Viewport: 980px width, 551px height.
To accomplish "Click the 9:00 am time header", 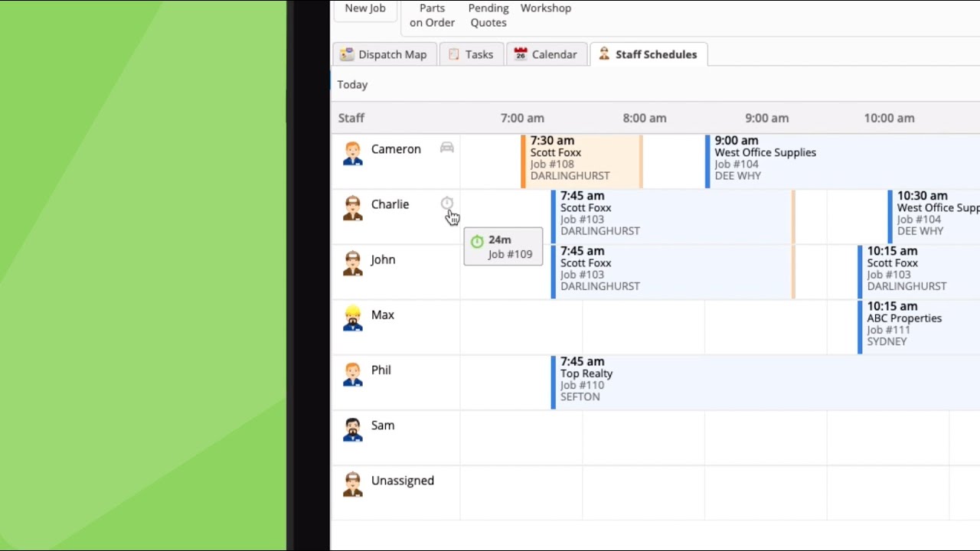I will click(766, 118).
